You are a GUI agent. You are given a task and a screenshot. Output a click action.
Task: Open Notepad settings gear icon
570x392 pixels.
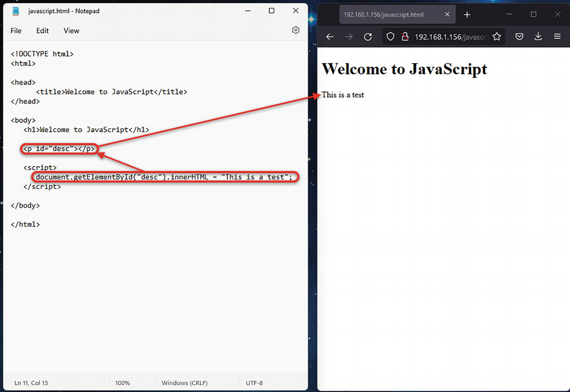296,31
